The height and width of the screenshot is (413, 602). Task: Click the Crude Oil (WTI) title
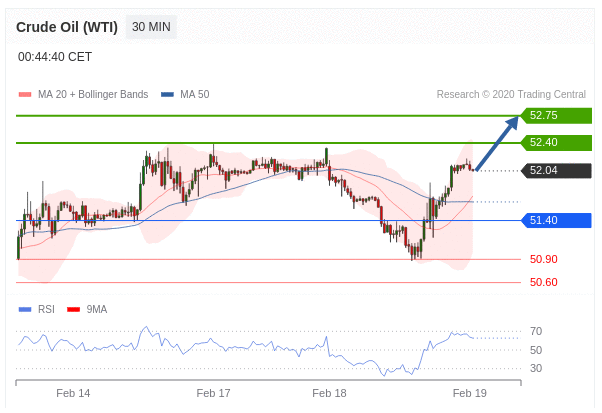[67, 27]
